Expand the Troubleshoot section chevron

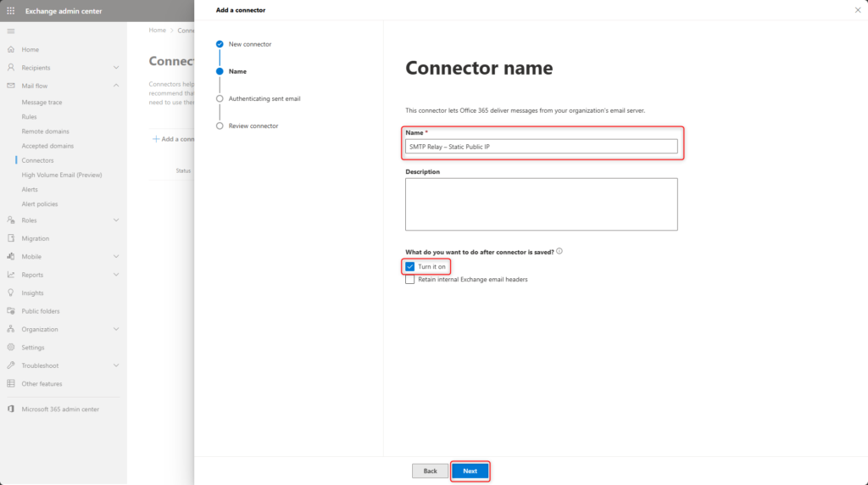116,365
